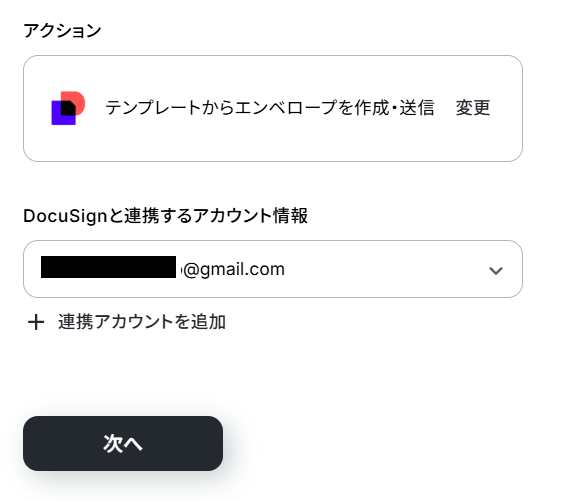Click the DocuSignと連携するアカウント情報 label
The width and height of the screenshot is (572, 501).
[166, 216]
